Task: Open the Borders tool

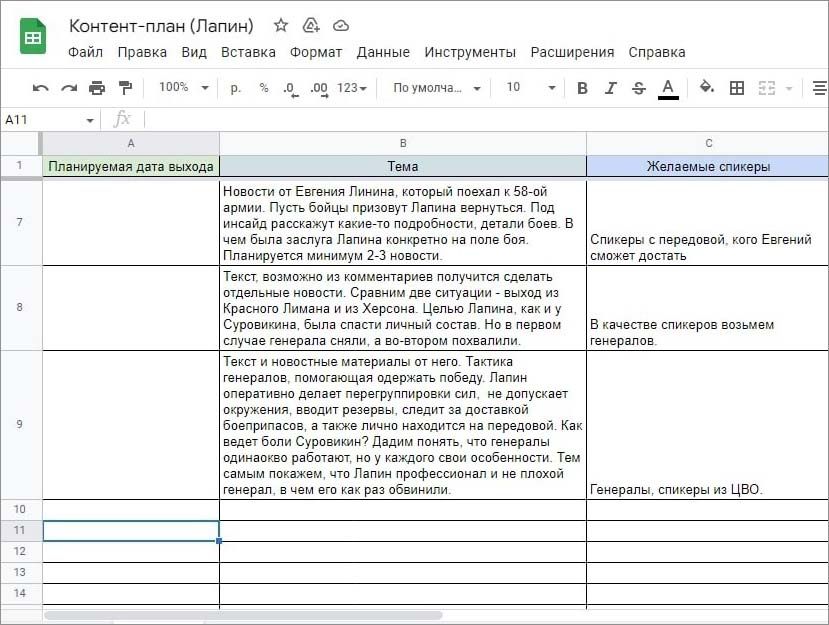Action: [737, 88]
